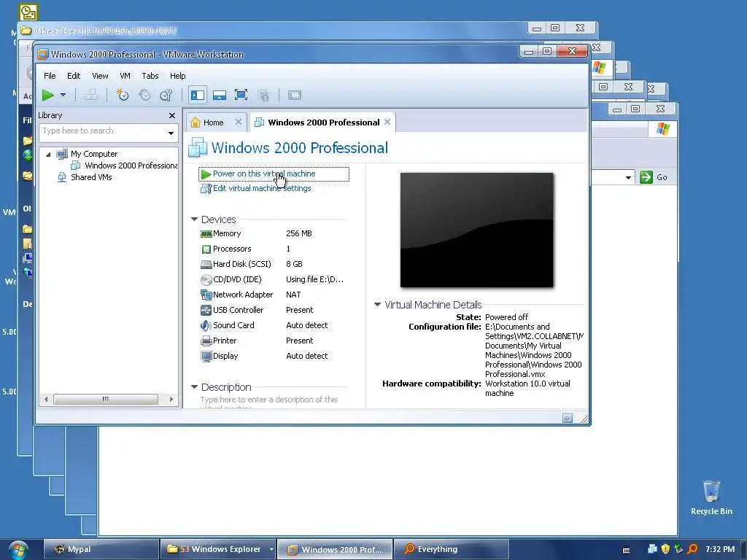Click the Processors device icon
The height and width of the screenshot is (560, 747).
pyautogui.click(x=206, y=249)
